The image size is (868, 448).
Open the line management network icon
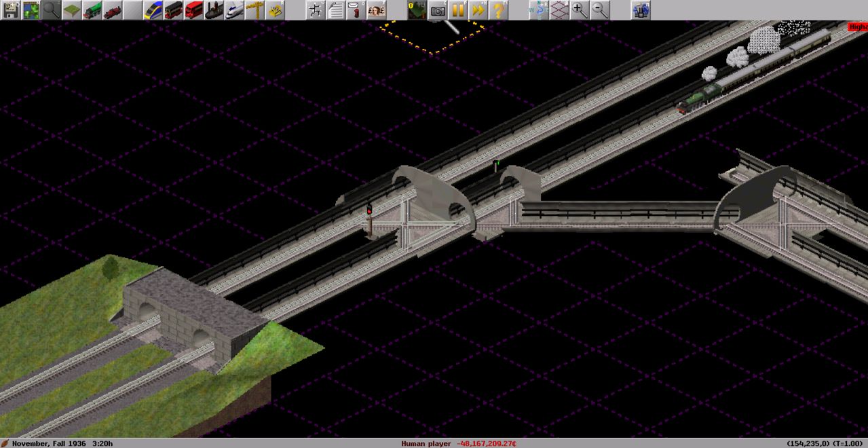[x=316, y=10]
